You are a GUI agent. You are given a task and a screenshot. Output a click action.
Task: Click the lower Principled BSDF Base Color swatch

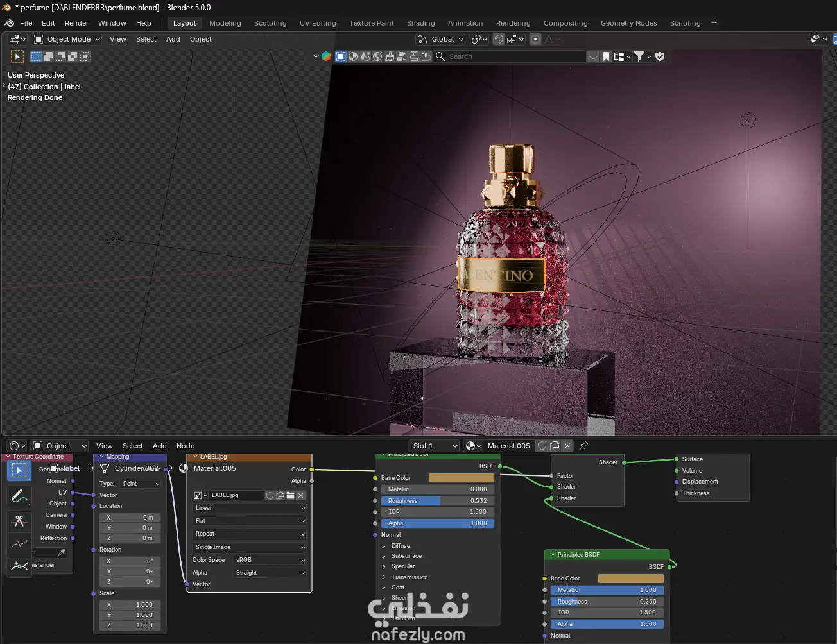tap(631, 579)
